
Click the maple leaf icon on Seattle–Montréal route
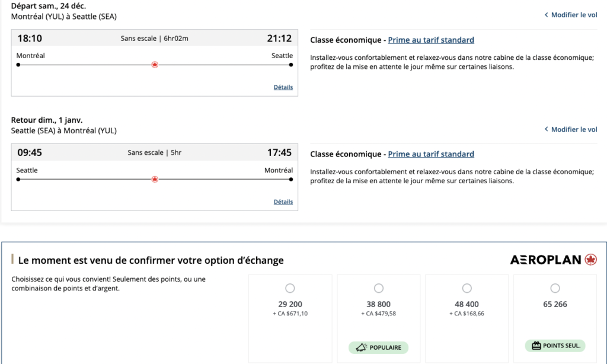click(x=155, y=179)
